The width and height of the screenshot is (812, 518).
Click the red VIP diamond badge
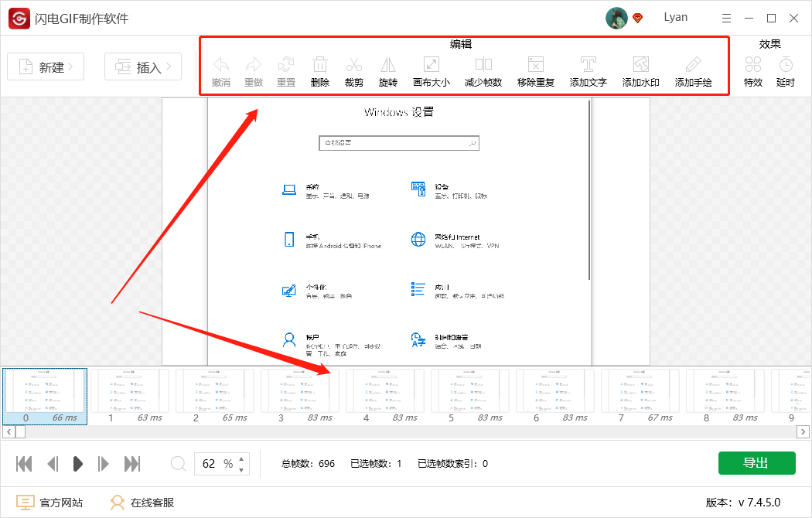pyautogui.click(x=638, y=18)
